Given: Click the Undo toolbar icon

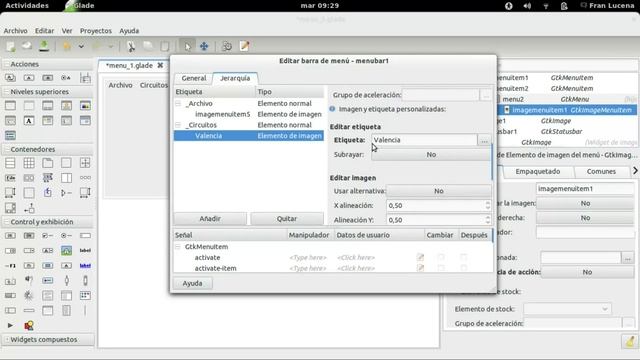Looking at the screenshot, I should (x=67, y=46).
